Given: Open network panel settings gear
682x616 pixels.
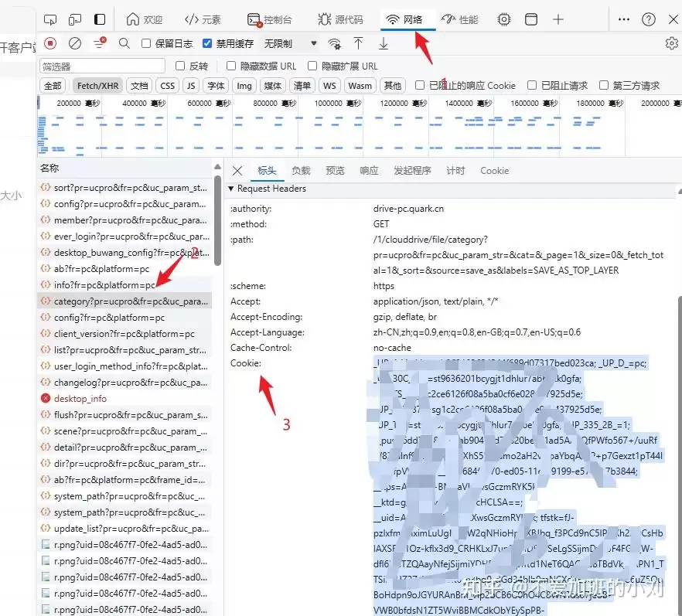Looking at the screenshot, I should pyautogui.click(x=671, y=44).
